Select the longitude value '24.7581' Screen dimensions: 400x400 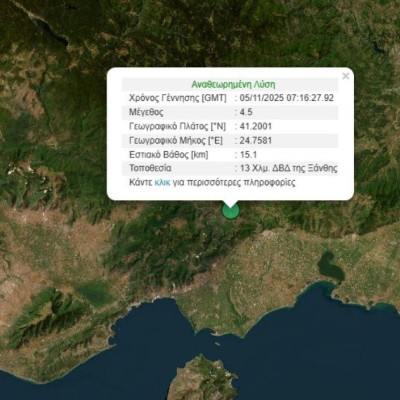pyautogui.click(x=256, y=140)
